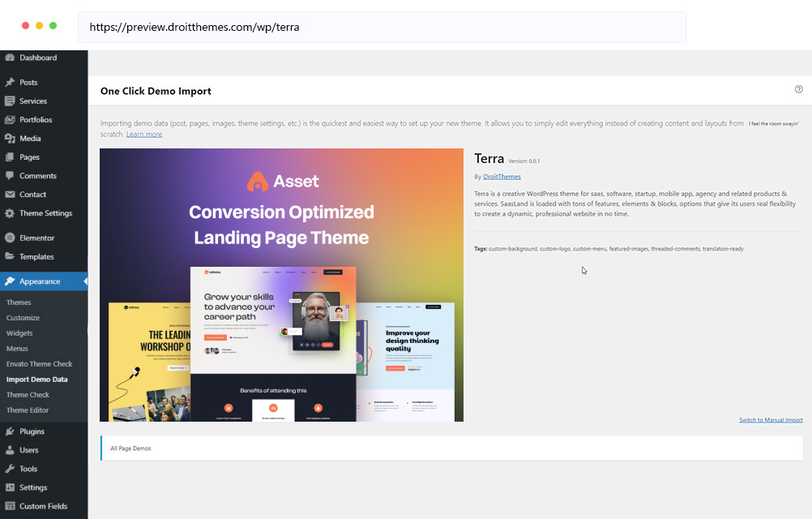Click the red window close dot

pyautogui.click(x=25, y=25)
